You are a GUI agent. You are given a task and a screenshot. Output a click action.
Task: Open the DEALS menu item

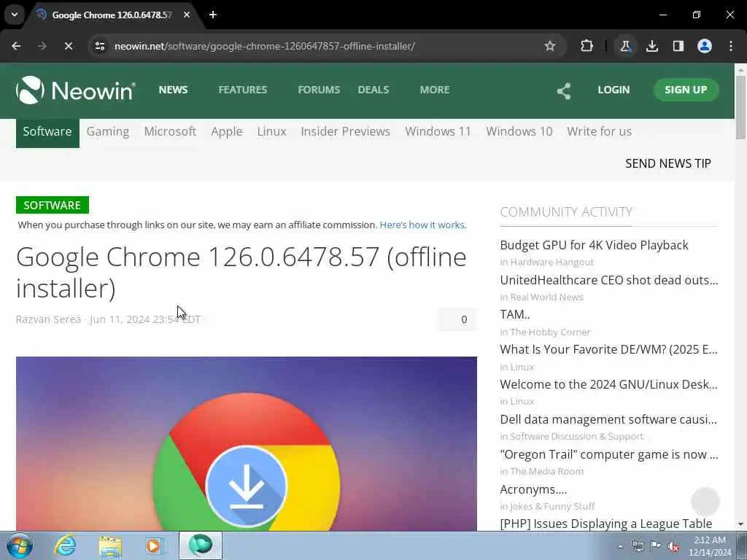373,90
